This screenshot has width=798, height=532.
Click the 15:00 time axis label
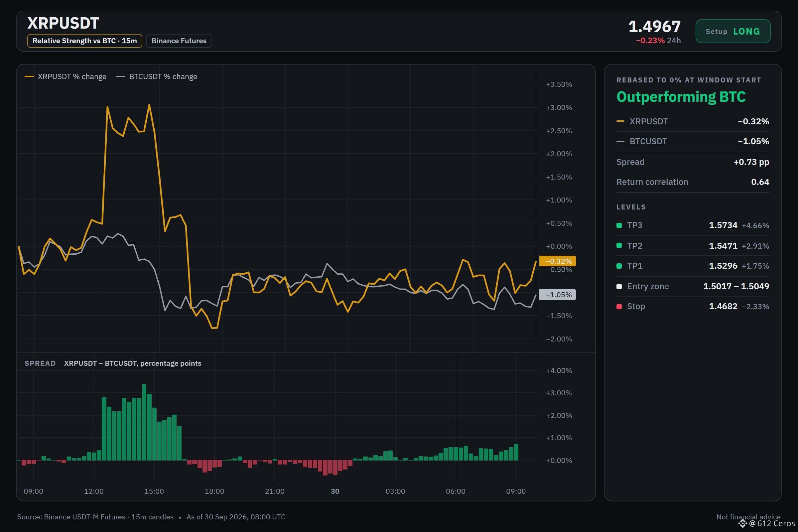pos(154,491)
